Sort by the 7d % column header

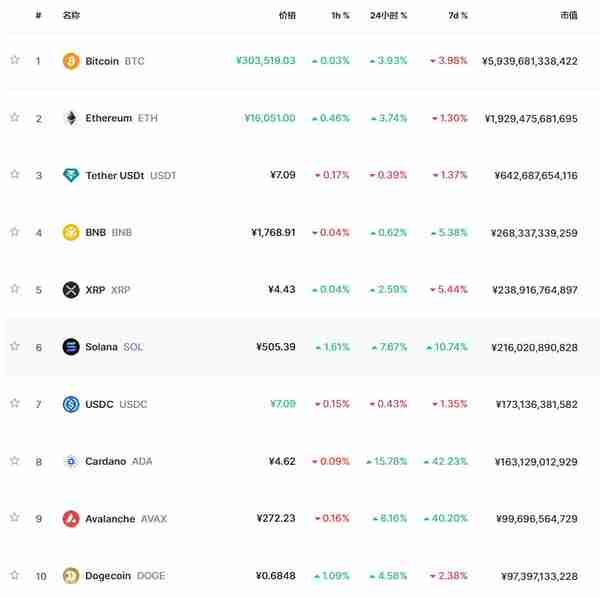pos(458,15)
